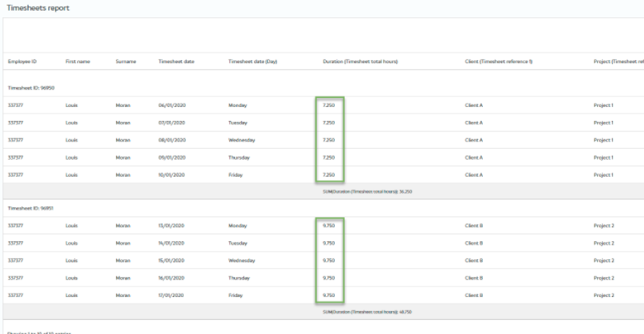Click the Timesheets report page title
This screenshot has width=644, height=334.
[x=38, y=7]
